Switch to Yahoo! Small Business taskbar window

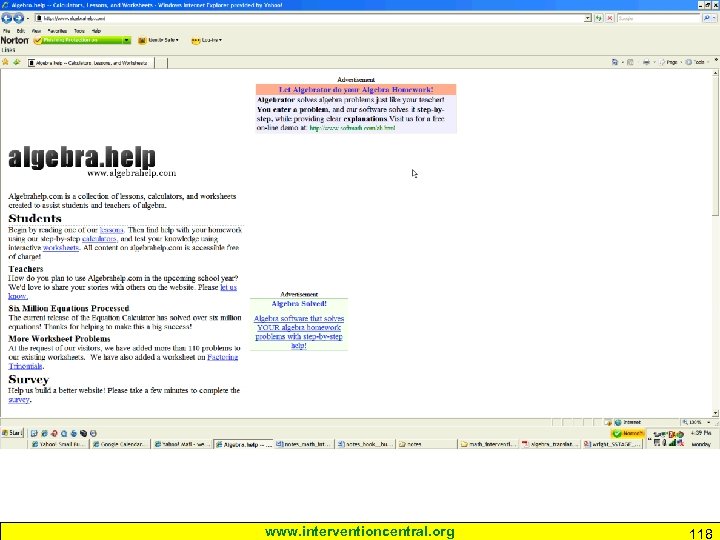[x=58, y=444]
